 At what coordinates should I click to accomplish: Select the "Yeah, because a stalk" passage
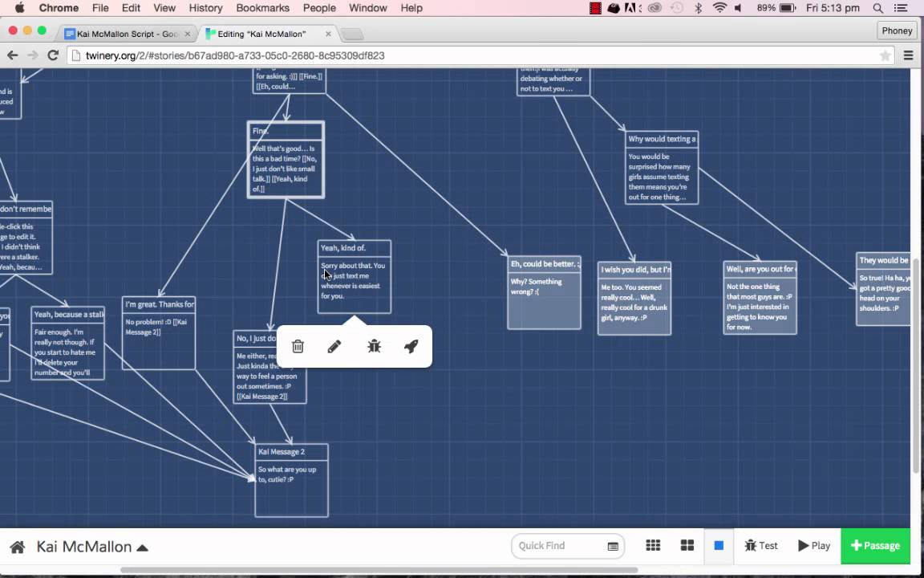[x=67, y=344]
